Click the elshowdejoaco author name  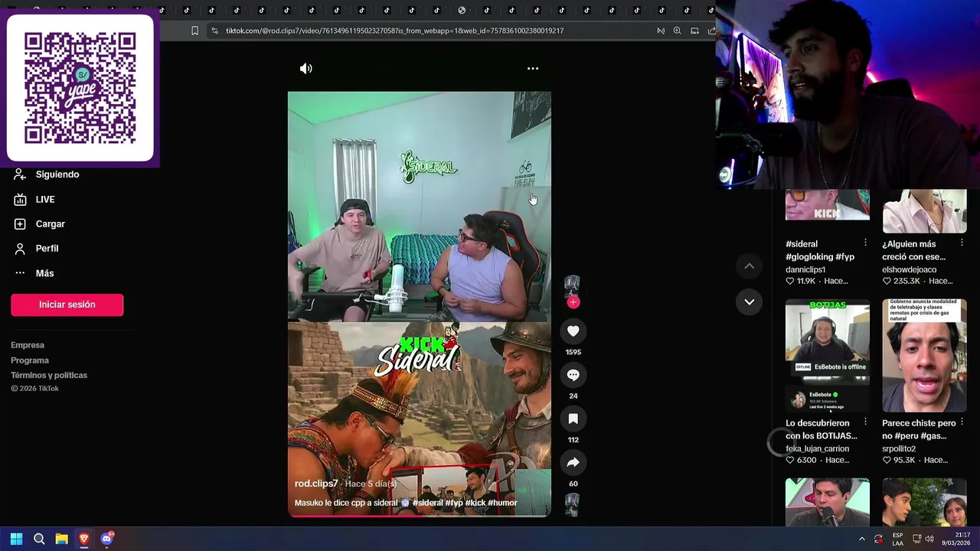tap(909, 269)
